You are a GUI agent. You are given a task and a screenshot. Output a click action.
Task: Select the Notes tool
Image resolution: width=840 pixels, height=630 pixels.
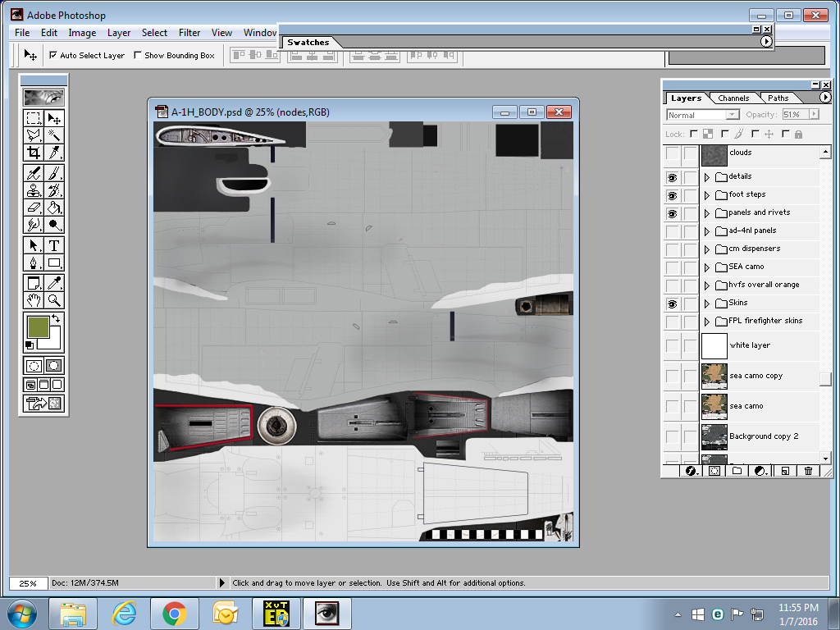click(x=33, y=283)
